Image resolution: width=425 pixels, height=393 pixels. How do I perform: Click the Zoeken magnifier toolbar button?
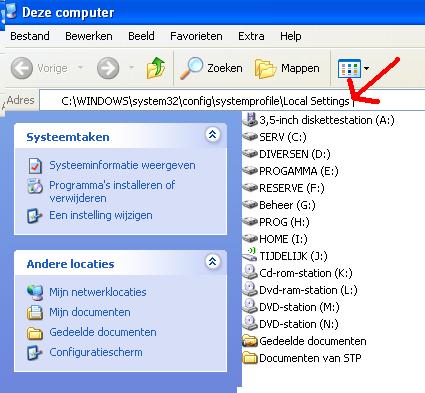pos(211,68)
